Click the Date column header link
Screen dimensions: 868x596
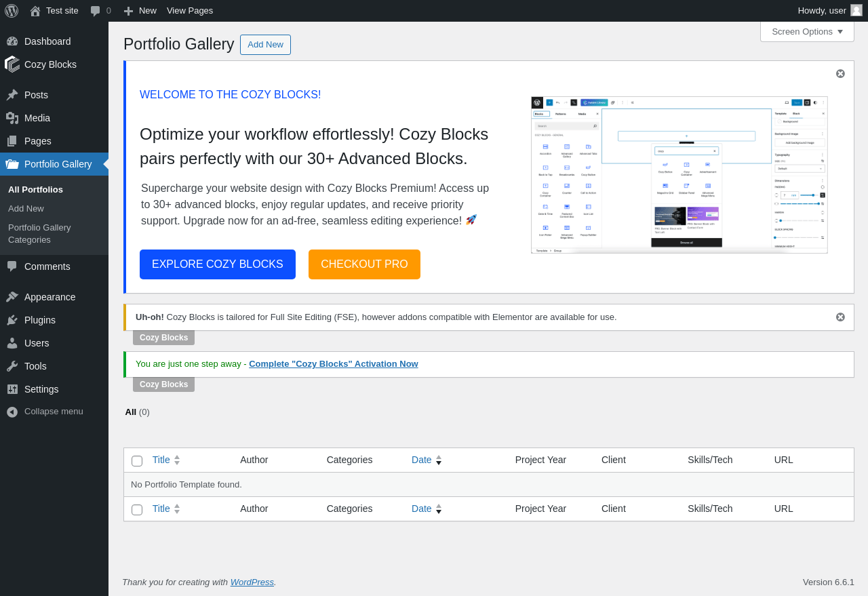(x=421, y=460)
